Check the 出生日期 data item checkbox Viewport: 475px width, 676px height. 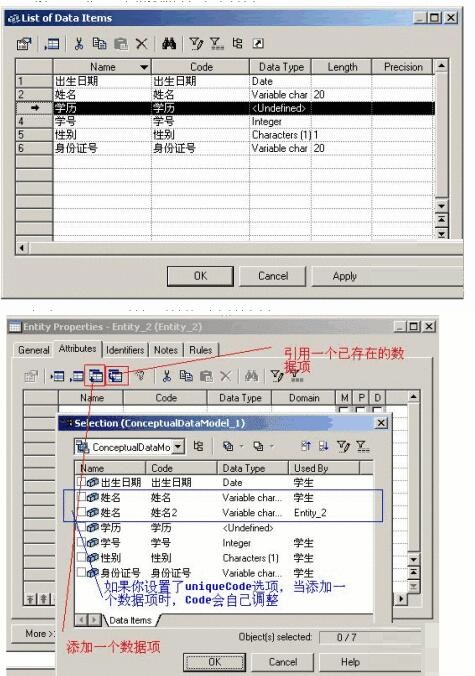click(x=81, y=481)
